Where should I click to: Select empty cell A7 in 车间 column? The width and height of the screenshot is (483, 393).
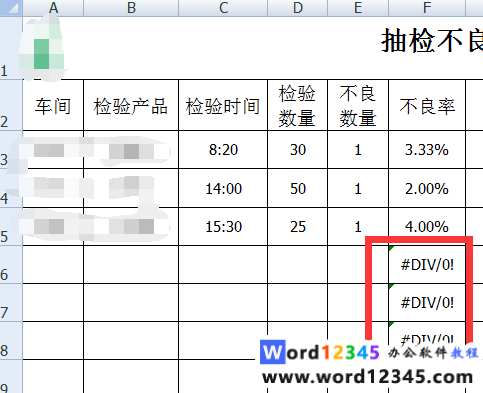pyautogui.click(x=53, y=302)
